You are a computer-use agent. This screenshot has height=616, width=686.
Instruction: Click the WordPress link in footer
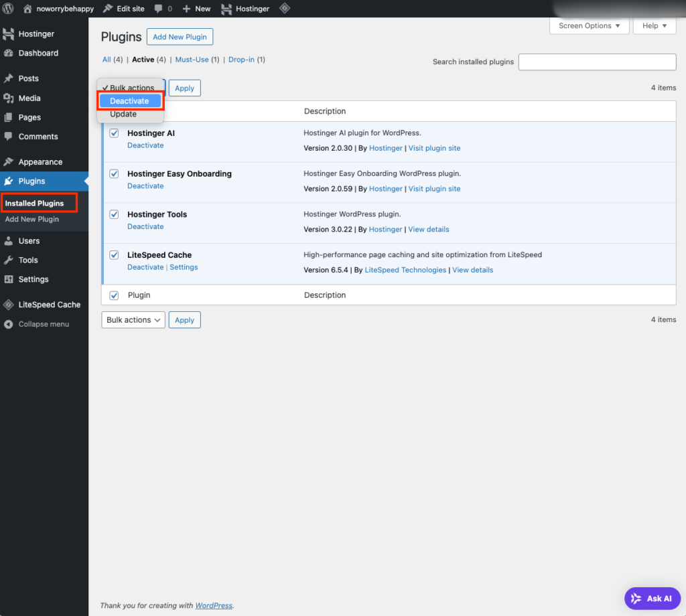(214, 605)
